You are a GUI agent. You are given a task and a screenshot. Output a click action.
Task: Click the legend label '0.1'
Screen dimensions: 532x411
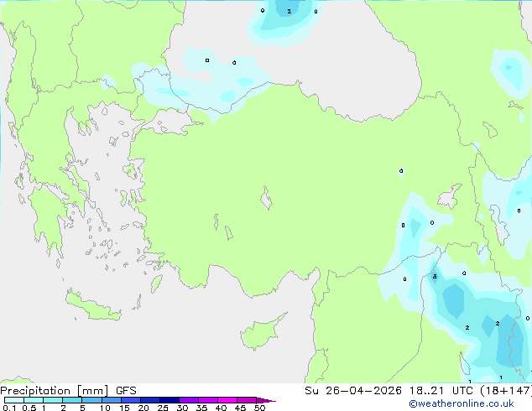tap(9, 408)
